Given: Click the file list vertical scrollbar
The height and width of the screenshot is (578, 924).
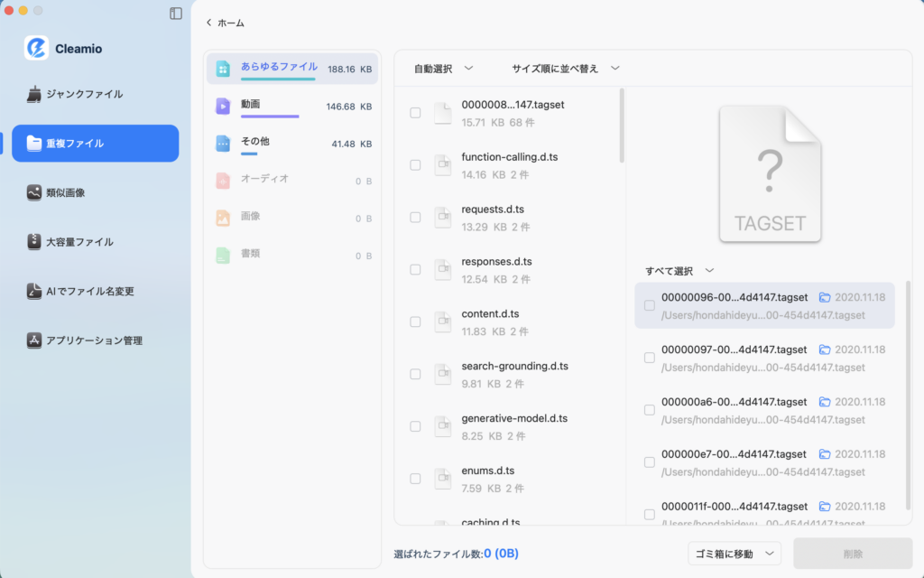Looking at the screenshot, I should coord(622,125).
